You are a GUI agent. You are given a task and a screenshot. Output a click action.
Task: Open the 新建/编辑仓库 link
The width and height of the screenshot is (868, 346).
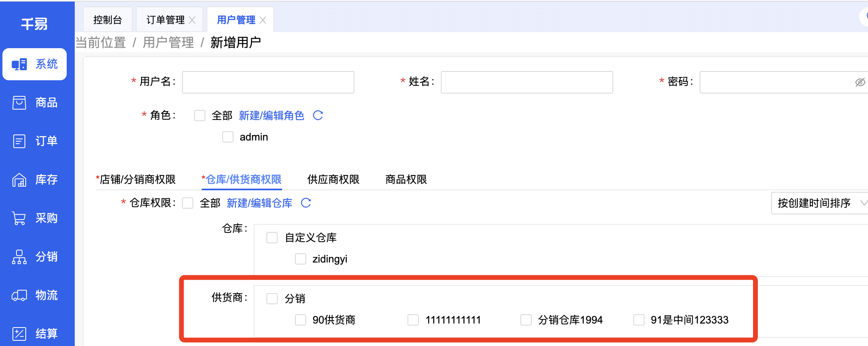[260, 203]
